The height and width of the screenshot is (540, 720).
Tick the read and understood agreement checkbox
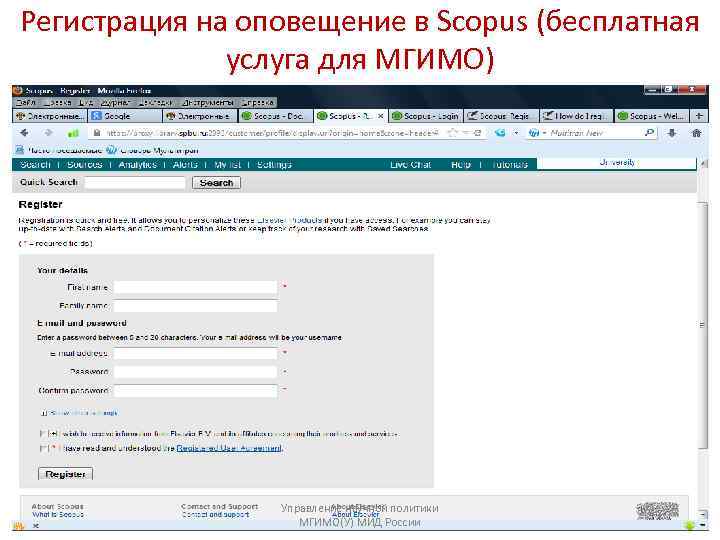point(43,448)
